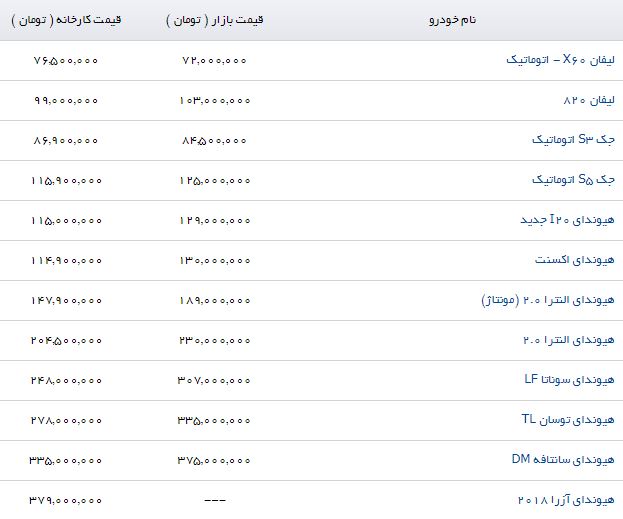Open the هیوندای سوناتا LF link
Viewport: 623px width, 519px height.
(569, 380)
